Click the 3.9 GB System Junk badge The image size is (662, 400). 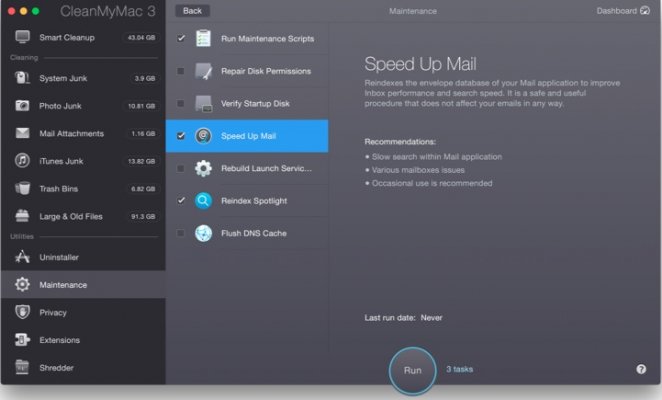[145, 78]
